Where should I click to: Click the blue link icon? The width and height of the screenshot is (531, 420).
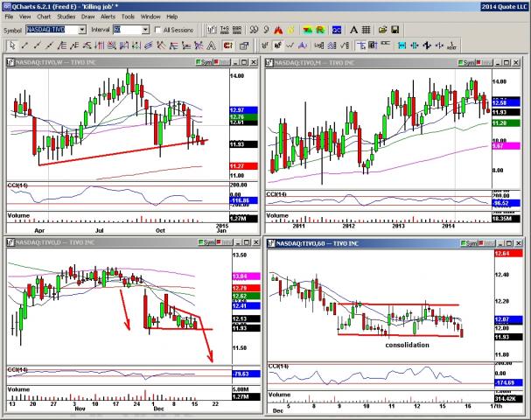[337, 30]
